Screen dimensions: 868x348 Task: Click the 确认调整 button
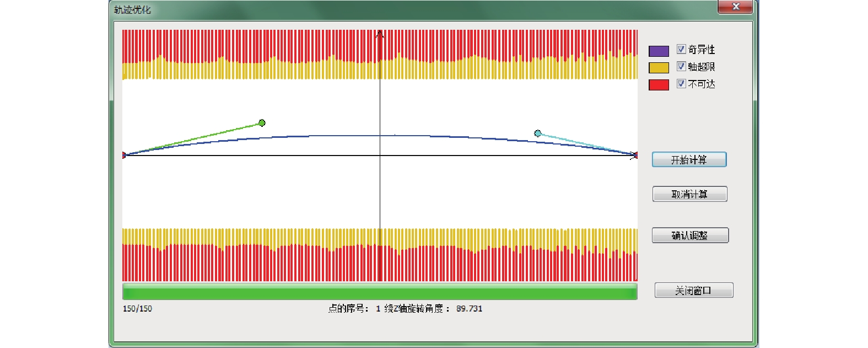click(x=690, y=235)
